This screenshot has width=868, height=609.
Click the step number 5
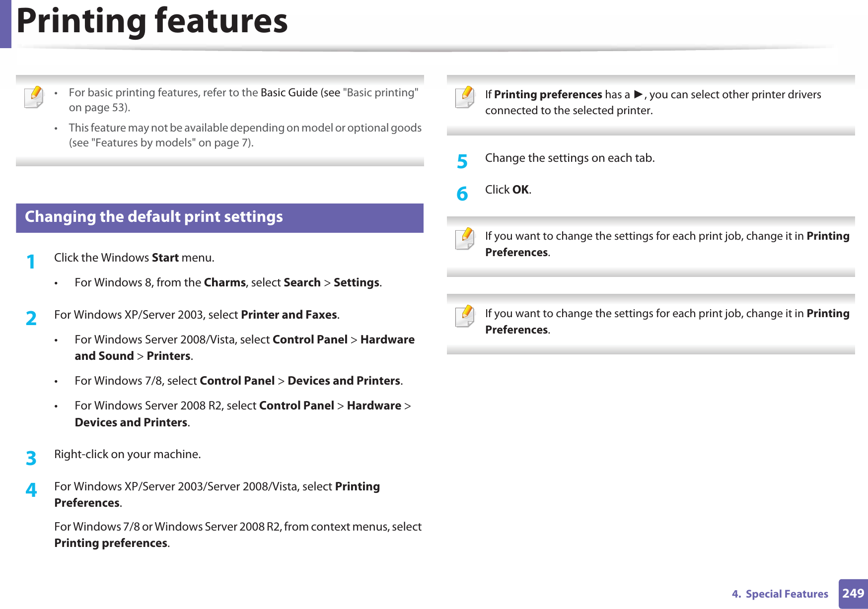pyautogui.click(x=462, y=161)
